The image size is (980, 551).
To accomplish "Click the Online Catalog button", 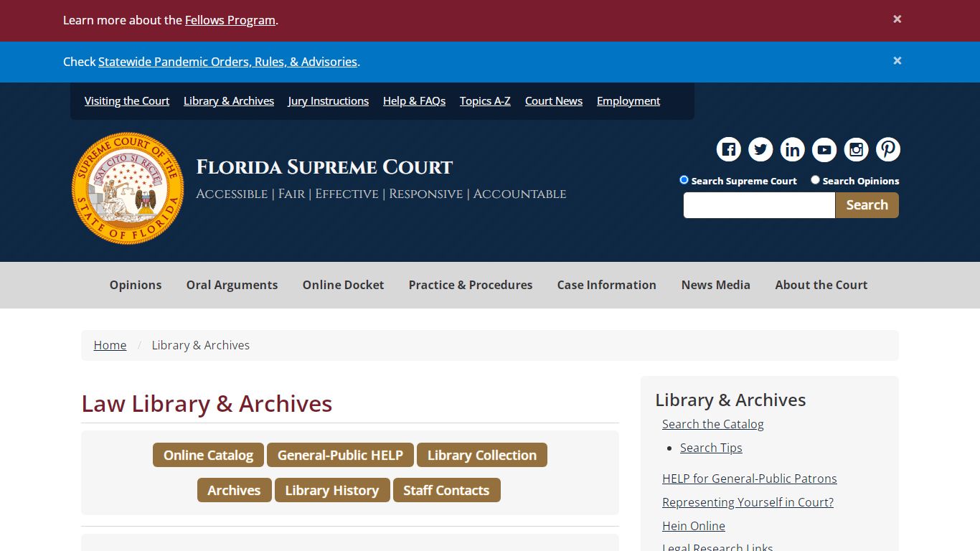I will tap(208, 455).
